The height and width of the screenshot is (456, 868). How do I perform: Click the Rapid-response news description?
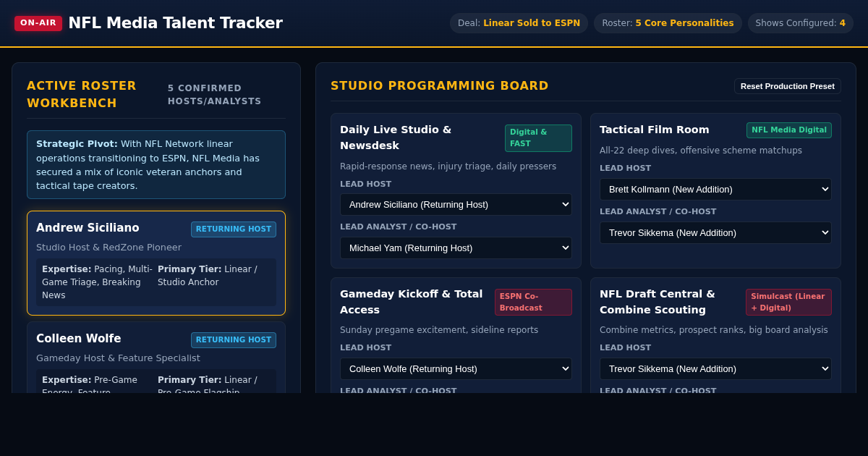pos(448,166)
